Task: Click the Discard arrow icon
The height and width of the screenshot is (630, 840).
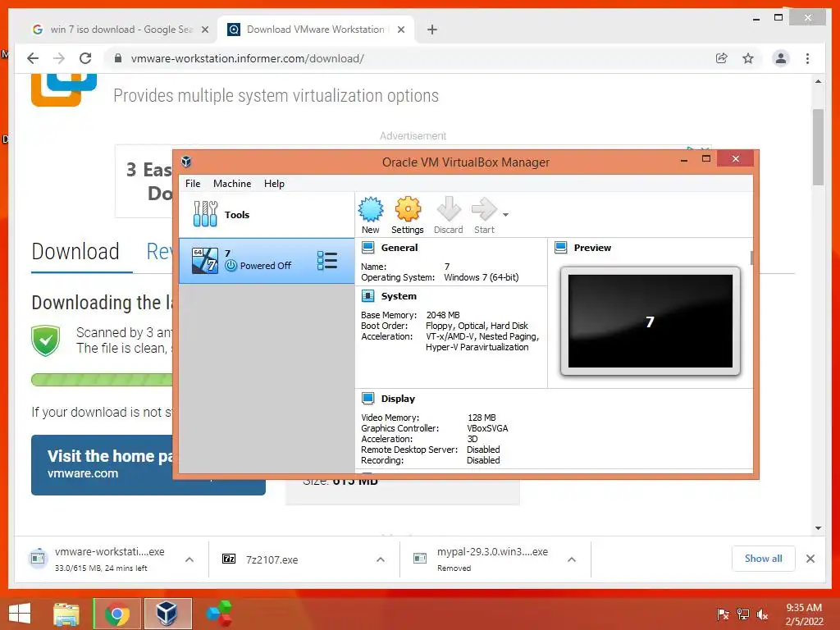Action: coord(449,209)
